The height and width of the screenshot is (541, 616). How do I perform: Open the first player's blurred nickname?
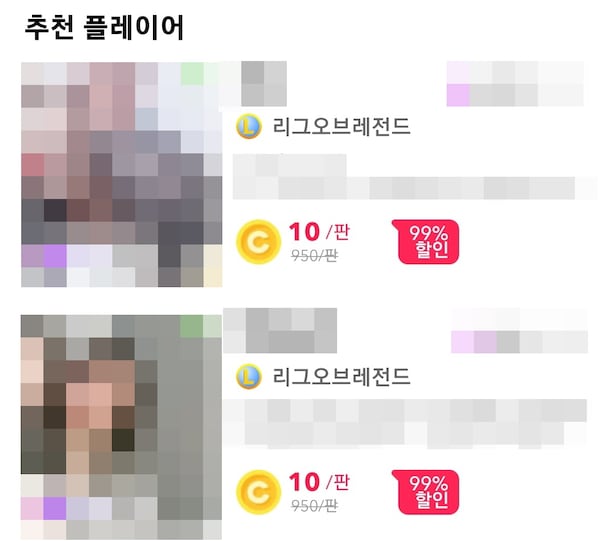253,84
